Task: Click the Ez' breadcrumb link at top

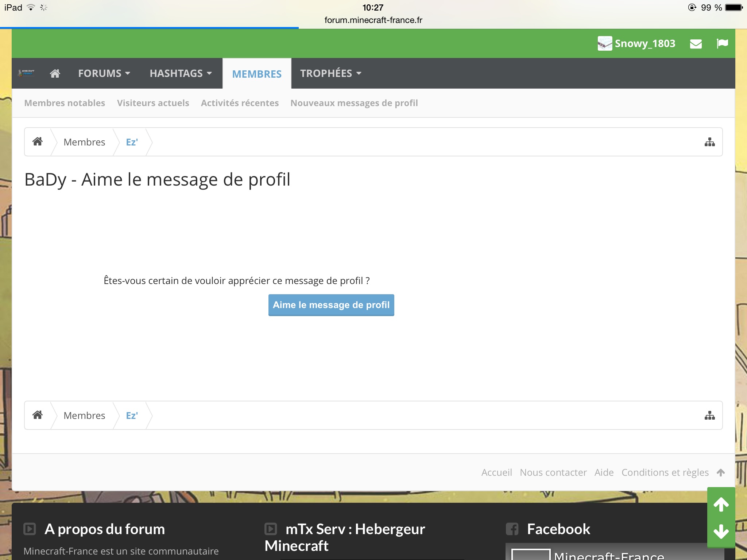Action: pyautogui.click(x=132, y=142)
